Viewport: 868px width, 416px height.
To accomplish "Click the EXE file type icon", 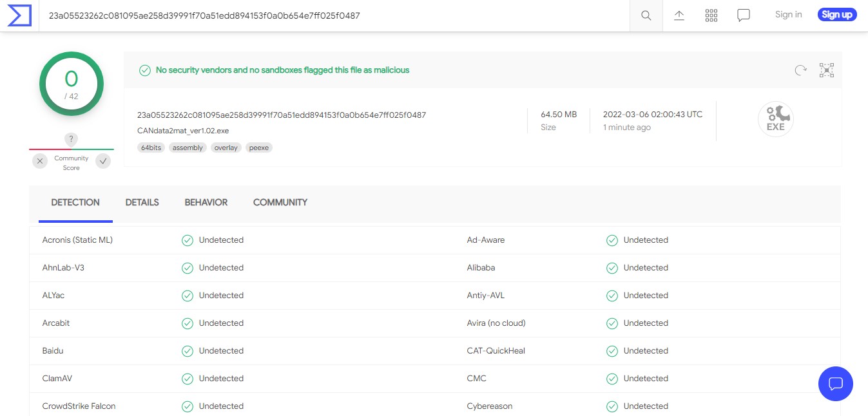I will [x=776, y=120].
